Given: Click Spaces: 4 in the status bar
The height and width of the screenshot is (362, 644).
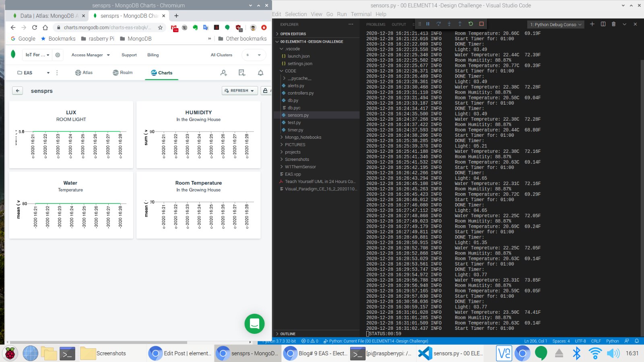Looking at the screenshot, I should click(561, 341).
